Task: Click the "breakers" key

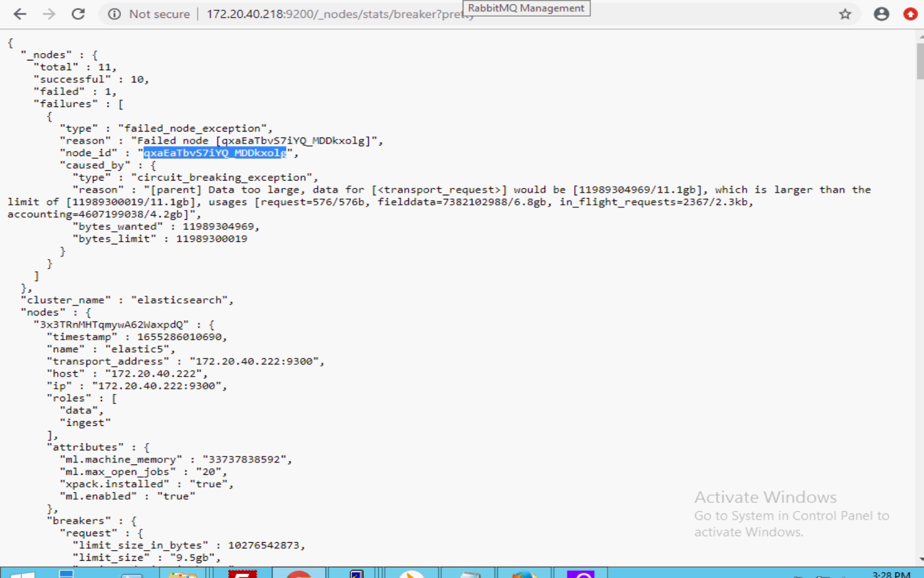Action: [78, 522]
